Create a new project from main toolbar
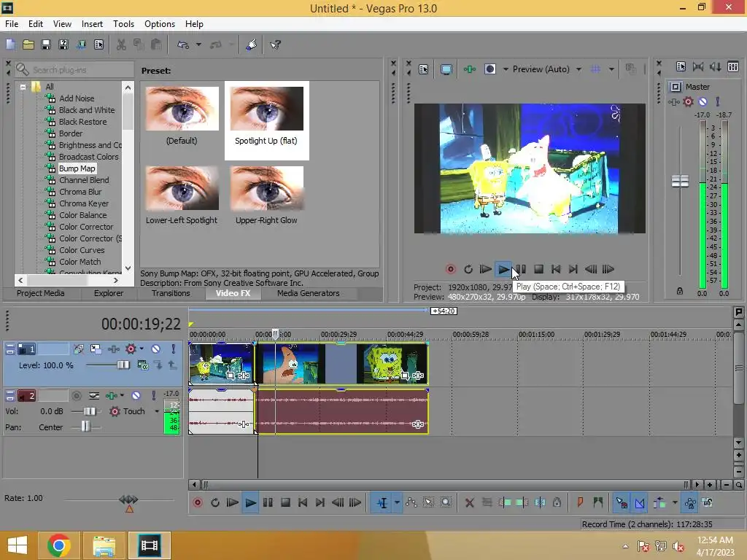 [10, 44]
